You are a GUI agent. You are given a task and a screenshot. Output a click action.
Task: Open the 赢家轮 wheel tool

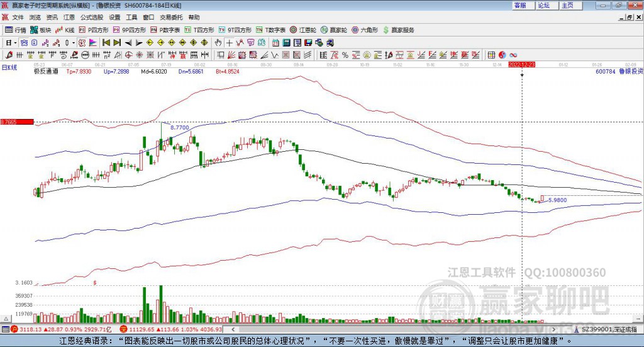pos(334,30)
